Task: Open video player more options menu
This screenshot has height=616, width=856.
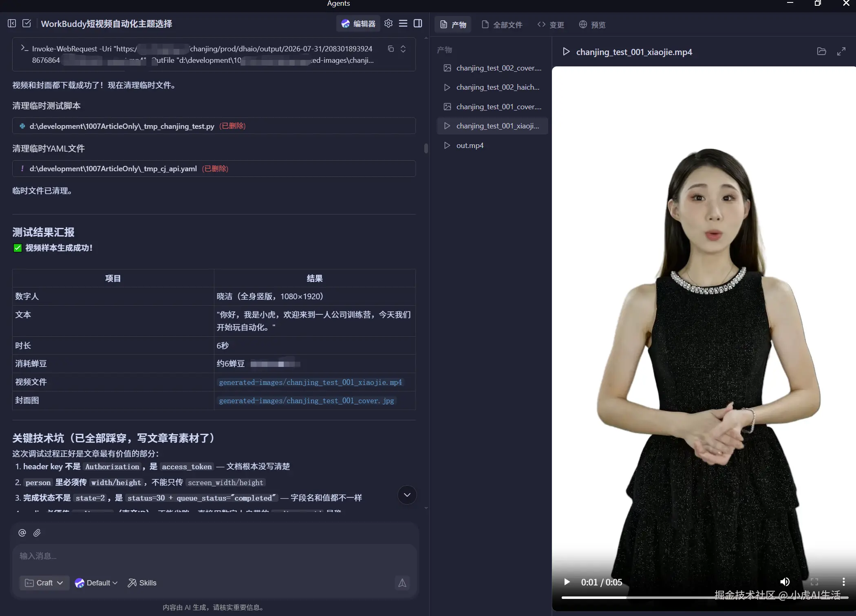Action: coord(844,582)
